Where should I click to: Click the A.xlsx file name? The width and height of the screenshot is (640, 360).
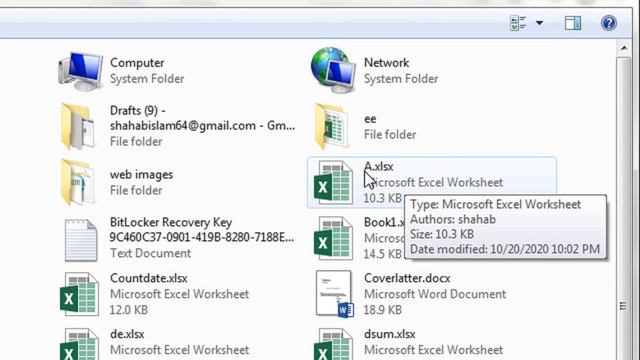[x=379, y=167]
